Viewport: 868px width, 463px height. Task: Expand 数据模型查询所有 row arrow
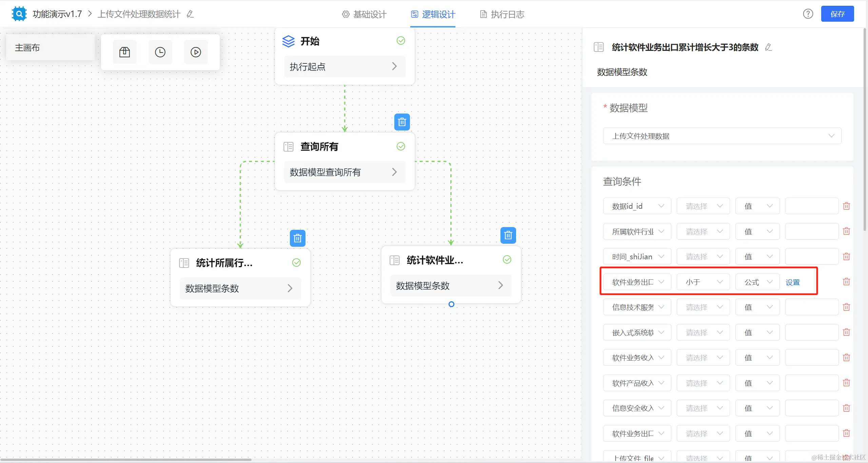coord(394,172)
